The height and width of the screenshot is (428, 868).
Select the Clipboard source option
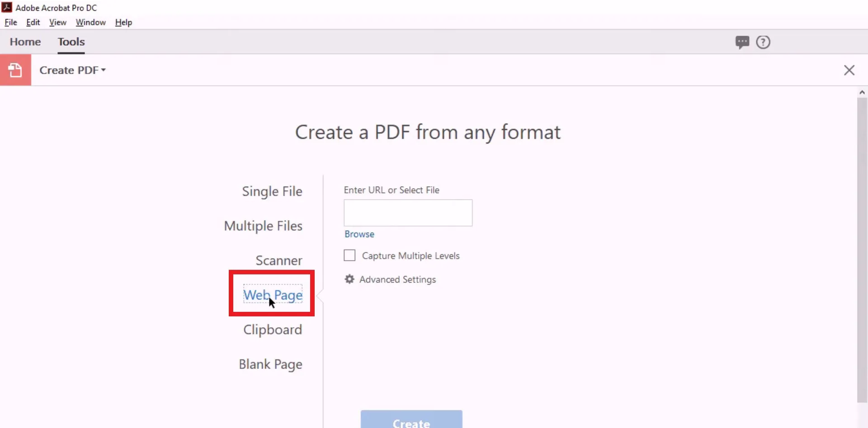coord(273,329)
